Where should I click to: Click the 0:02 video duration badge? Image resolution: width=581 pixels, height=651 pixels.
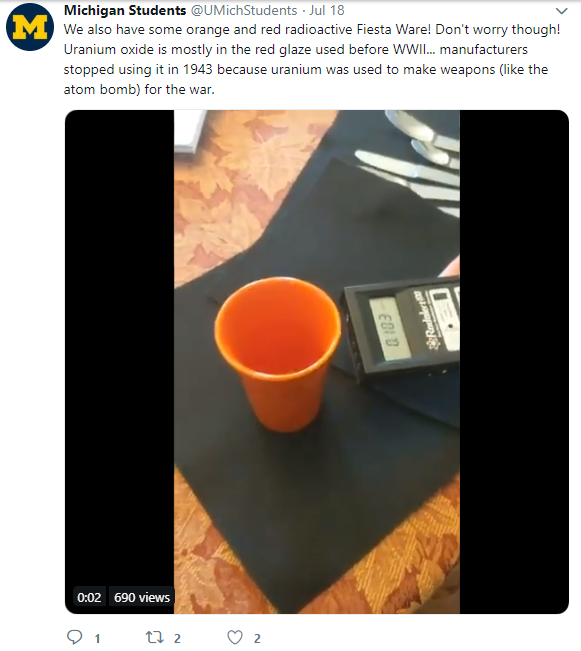click(x=89, y=597)
